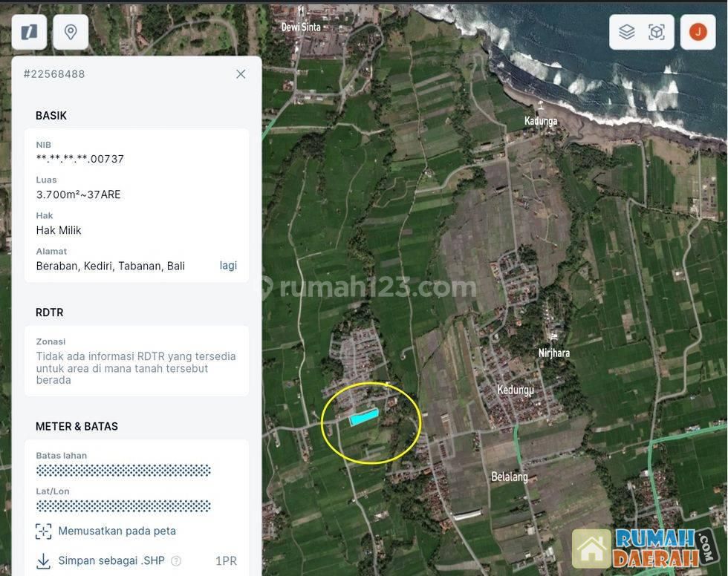This screenshot has width=728, height=576.
Task: Click Simpan sebagai .SHP
Action: [x=111, y=560]
